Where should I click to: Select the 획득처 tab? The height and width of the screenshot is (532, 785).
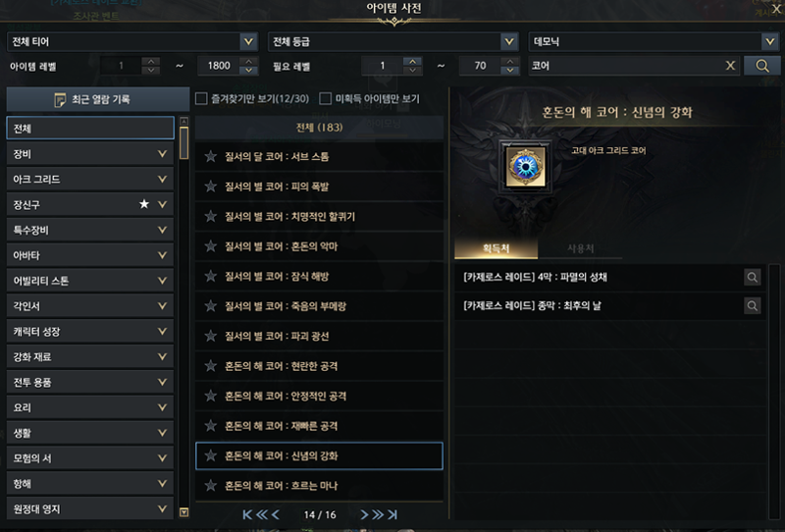tap(497, 248)
